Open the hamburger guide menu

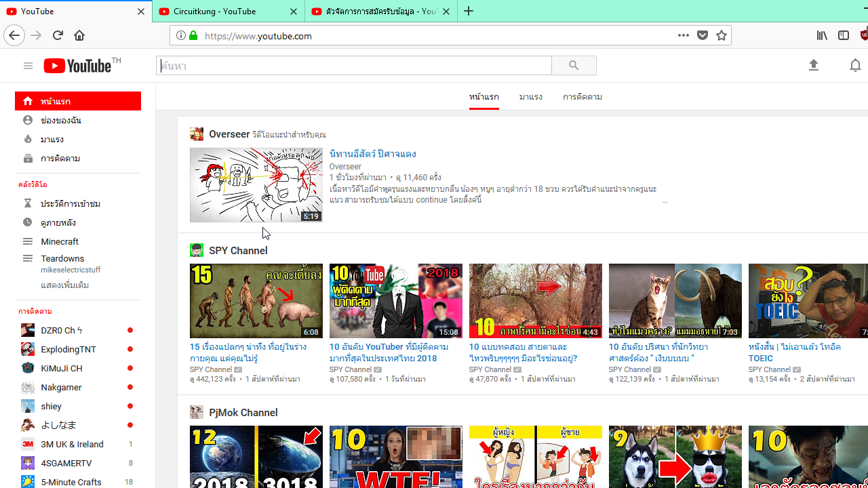pyautogui.click(x=28, y=66)
